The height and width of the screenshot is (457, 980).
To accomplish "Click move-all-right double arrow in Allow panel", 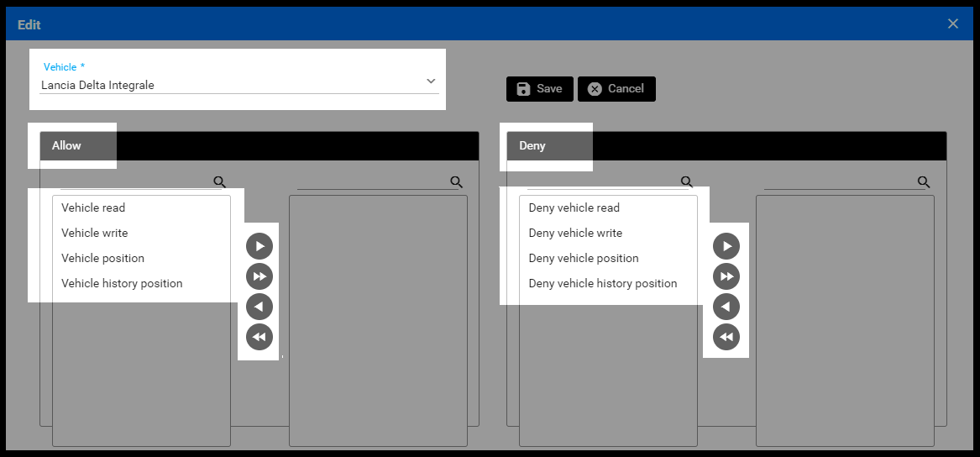I will [259, 276].
